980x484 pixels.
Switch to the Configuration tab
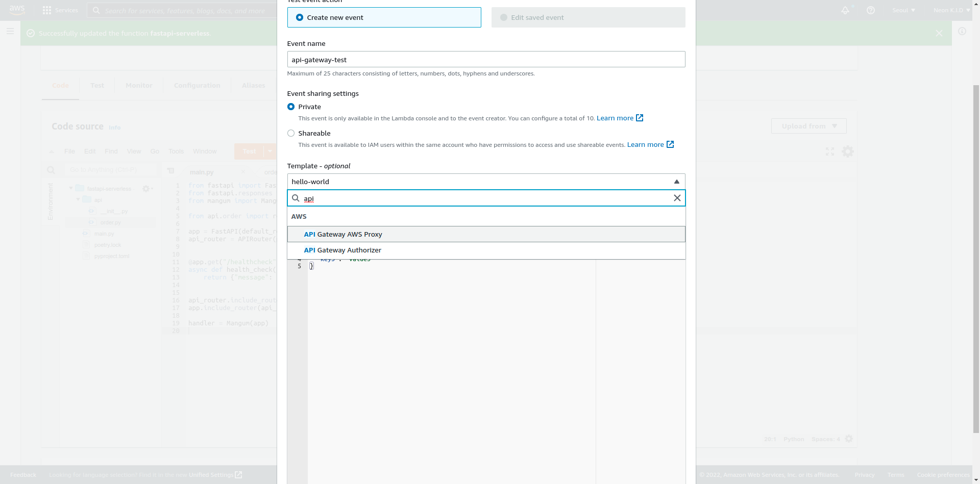(197, 85)
